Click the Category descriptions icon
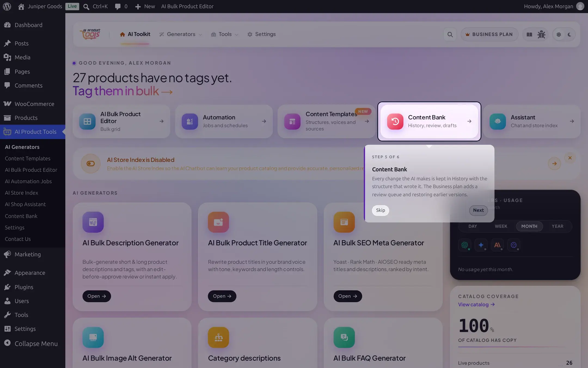The width and height of the screenshot is (588, 368). coord(218,337)
